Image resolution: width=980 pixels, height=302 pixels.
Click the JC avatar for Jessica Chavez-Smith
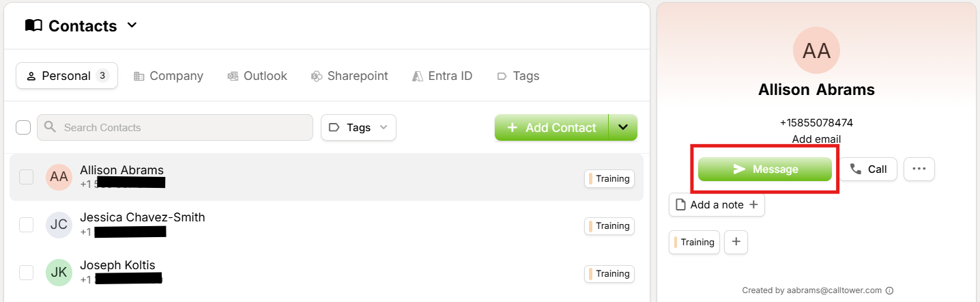click(59, 225)
